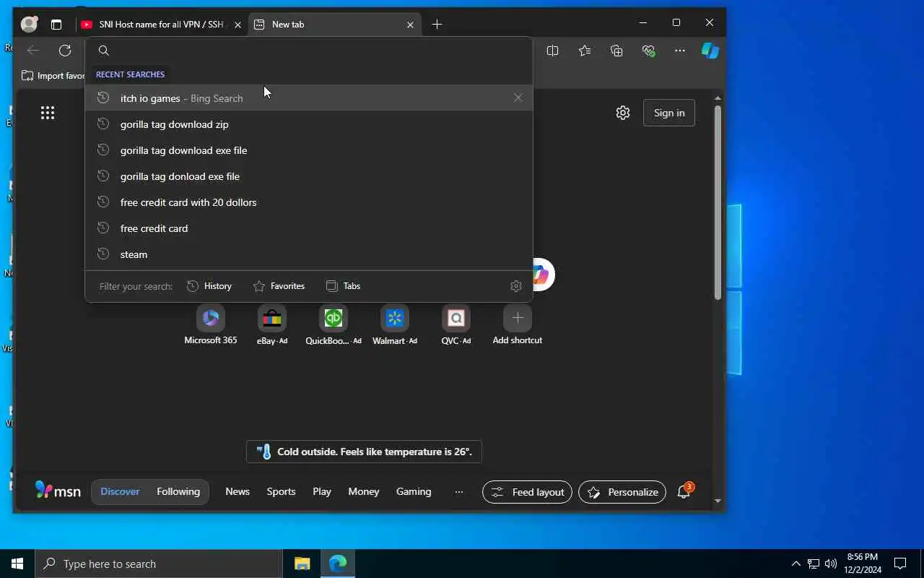
Task: Filter search by History
Action: 209,286
